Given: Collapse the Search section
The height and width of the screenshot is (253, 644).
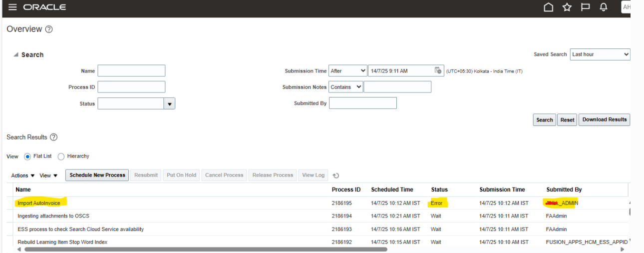Looking at the screenshot, I should (16, 55).
